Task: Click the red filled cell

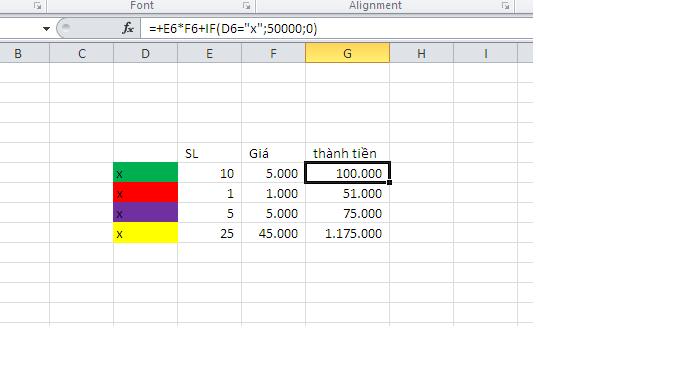Action: 145,193
